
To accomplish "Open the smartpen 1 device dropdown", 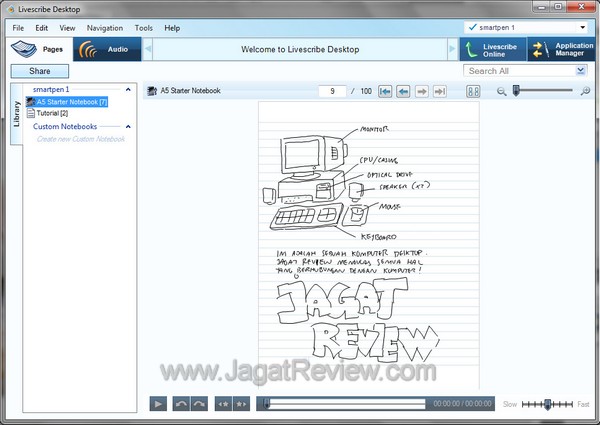I will pos(586,28).
